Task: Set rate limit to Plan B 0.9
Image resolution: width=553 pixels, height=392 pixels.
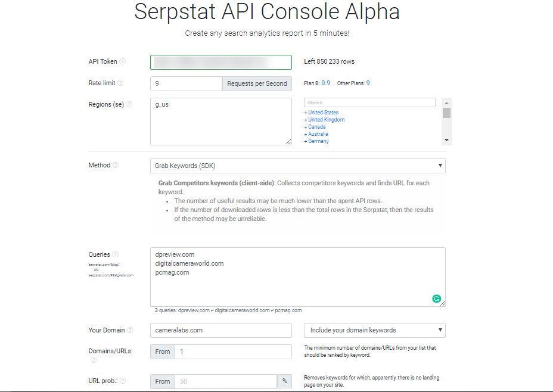Action: 325,83
